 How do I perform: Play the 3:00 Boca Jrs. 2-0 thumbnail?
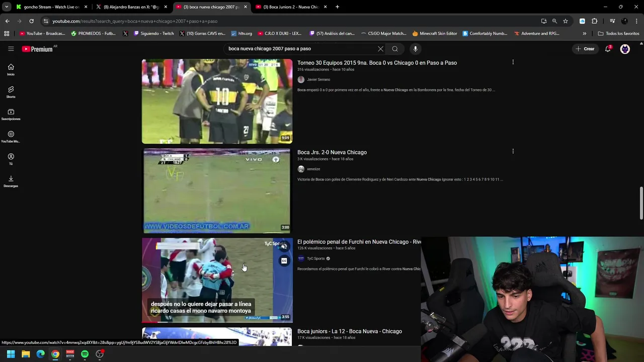pyautogui.click(x=217, y=191)
